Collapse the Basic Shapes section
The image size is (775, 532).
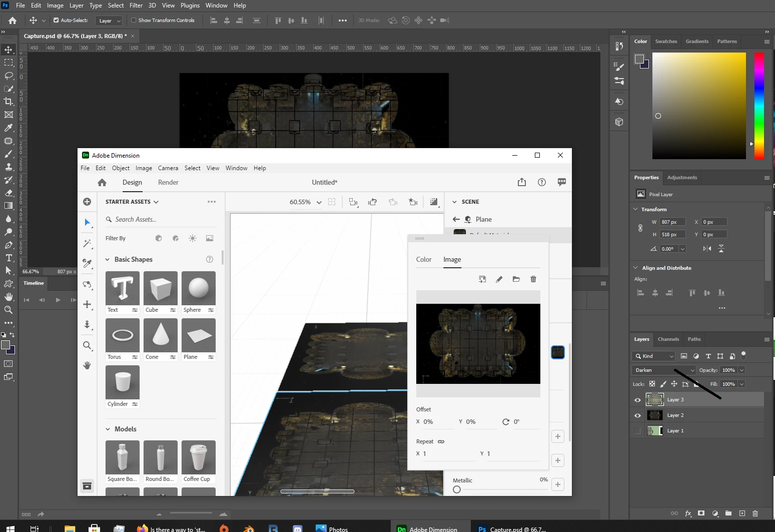click(107, 259)
